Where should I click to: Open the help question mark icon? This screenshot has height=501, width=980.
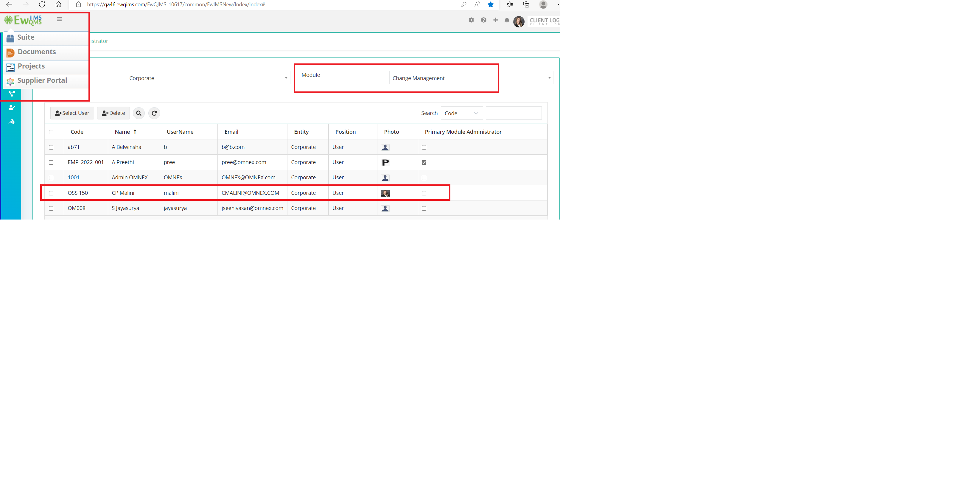(x=483, y=20)
